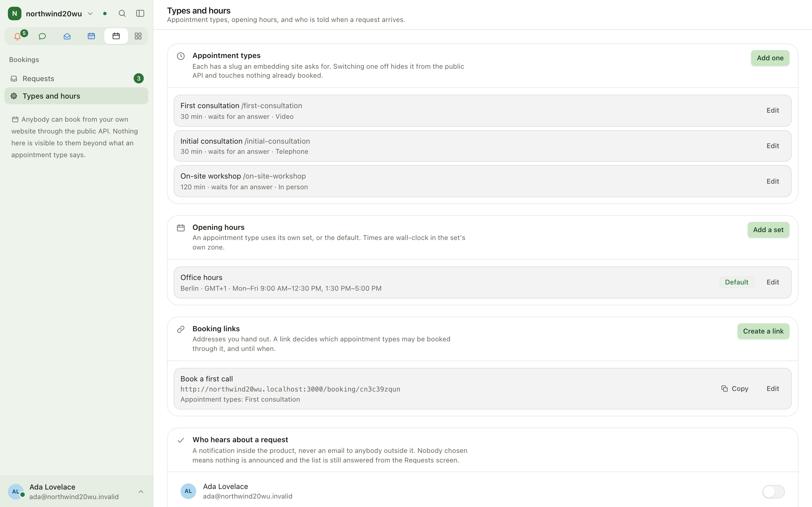
Task: Open the Requests sidebar item
Action: [x=76, y=79]
